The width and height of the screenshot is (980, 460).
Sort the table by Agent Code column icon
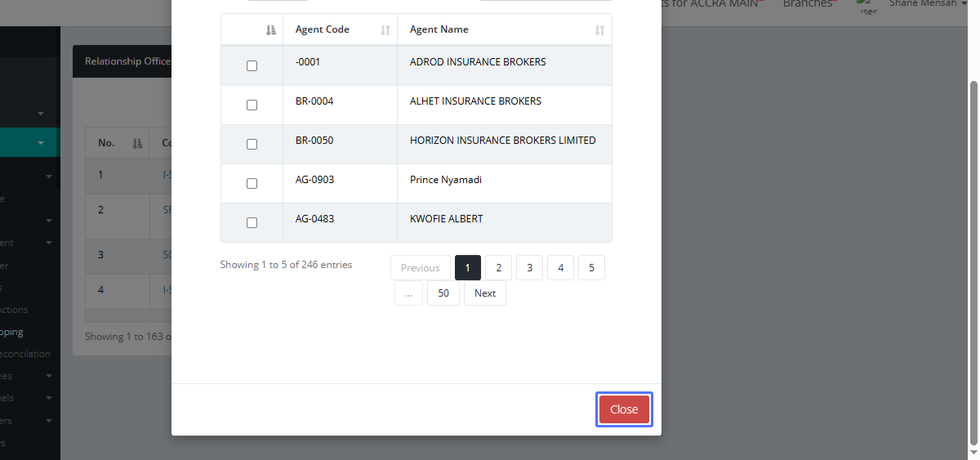point(385,30)
